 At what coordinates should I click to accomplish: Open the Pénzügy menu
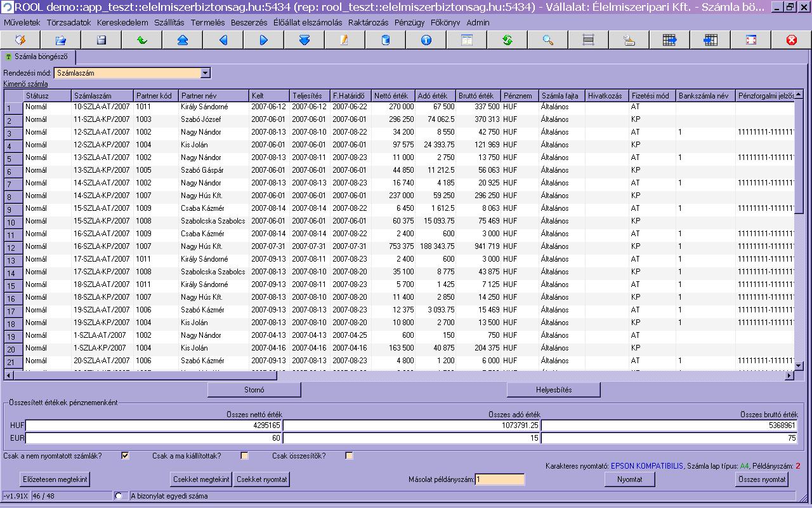pyautogui.click(x=409, y=22)
